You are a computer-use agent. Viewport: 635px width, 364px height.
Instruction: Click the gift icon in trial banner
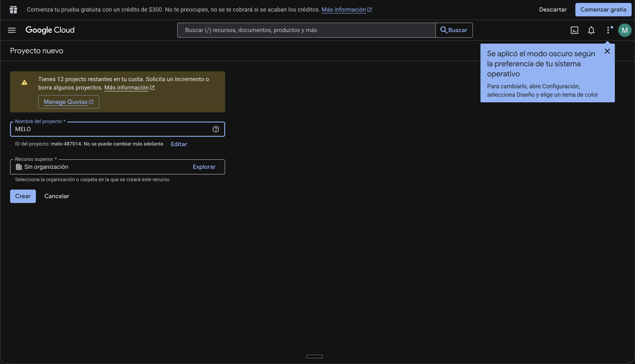click(x=13, y=10)
